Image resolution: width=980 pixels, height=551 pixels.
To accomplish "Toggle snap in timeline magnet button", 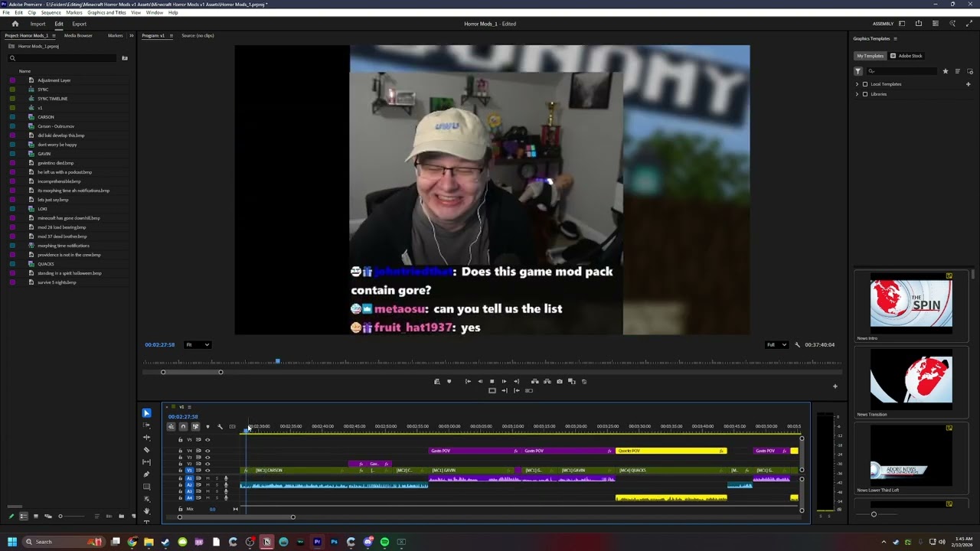I will pos(183,427).
